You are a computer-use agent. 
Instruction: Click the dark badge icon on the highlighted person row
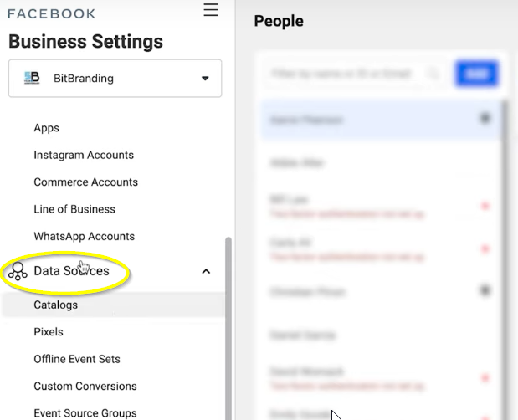[485, 120]
